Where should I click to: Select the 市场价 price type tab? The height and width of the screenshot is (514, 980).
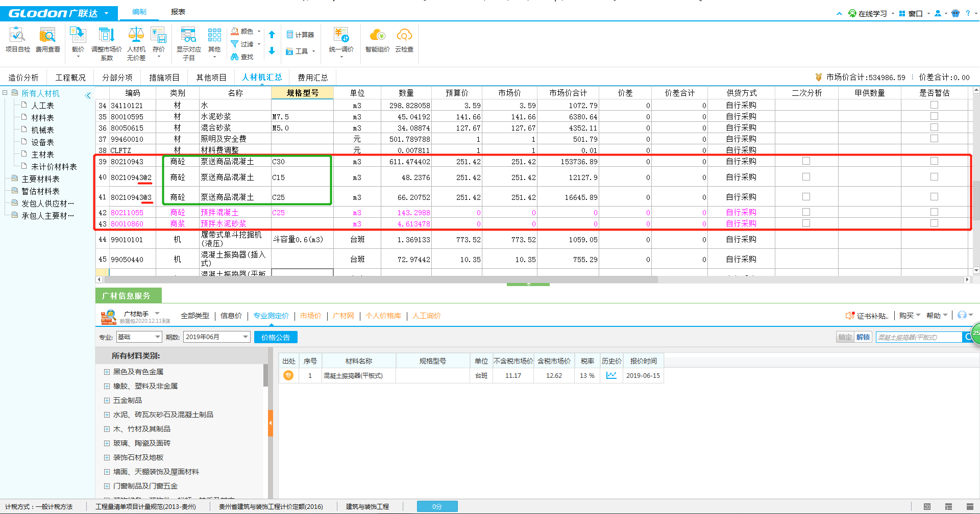point(310,316)
